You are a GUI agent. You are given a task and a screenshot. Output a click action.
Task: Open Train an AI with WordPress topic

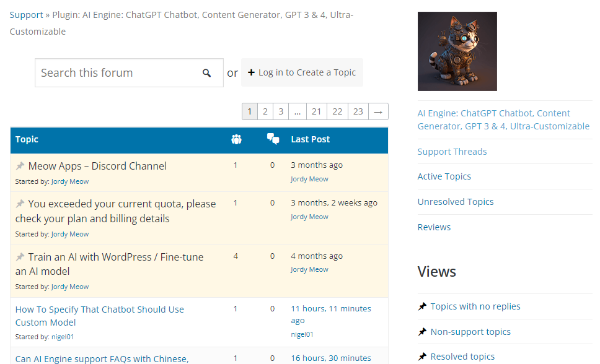pyautogui.click(x=110, y=264)
